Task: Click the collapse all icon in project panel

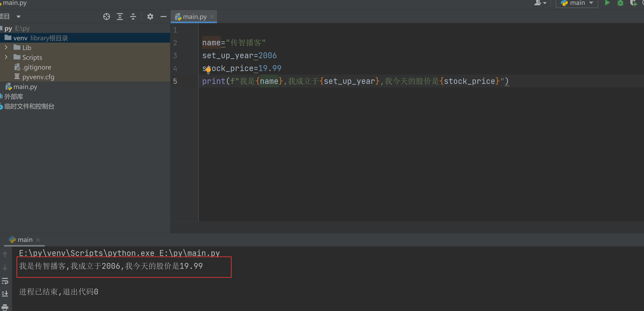Action: 133,17
